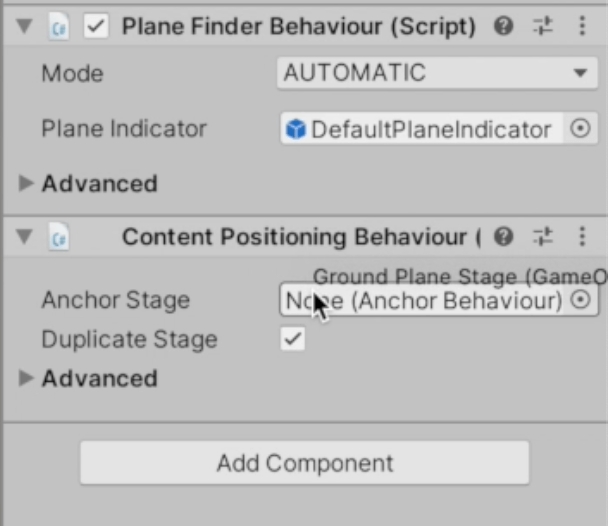This screenshot has width=608, height=526.
Task: Open presets for Content Positioning Behaviour
Action: (x=543, y=237)
